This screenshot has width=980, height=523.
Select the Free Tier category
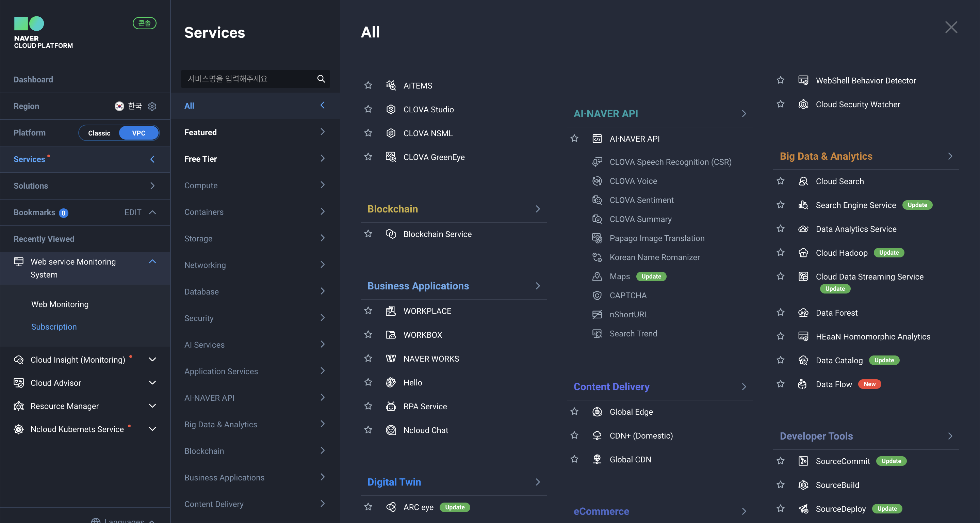[255, 159]
